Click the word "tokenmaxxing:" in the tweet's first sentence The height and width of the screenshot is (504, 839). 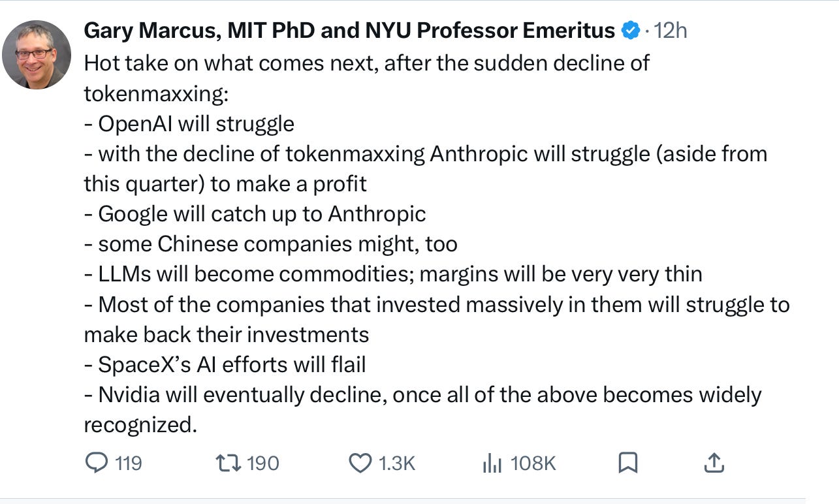coord(157,94)
